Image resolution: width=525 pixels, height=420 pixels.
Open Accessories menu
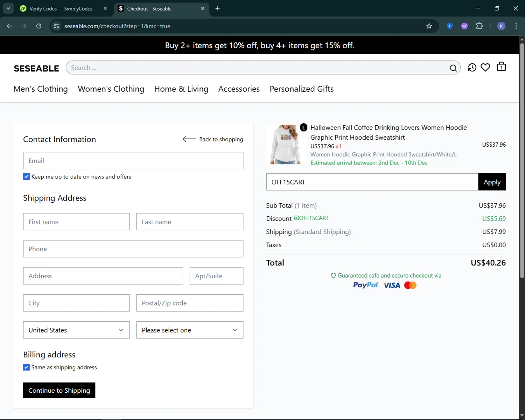point(239,89)
